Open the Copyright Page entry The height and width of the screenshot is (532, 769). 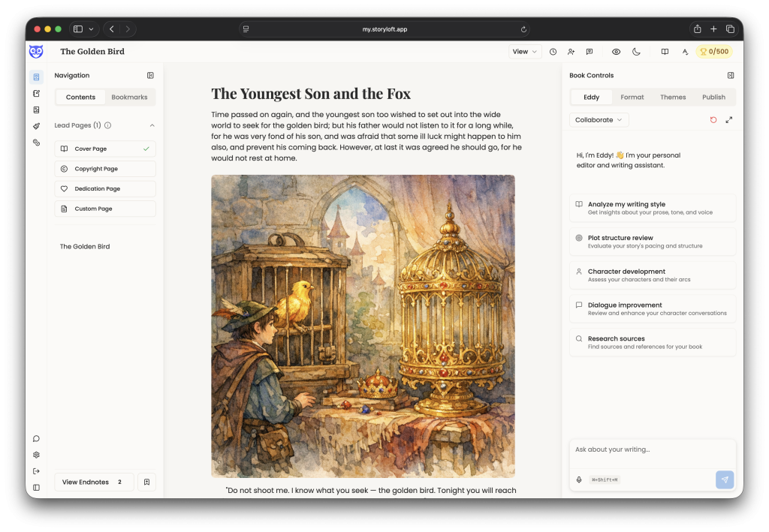coord(105,169)
